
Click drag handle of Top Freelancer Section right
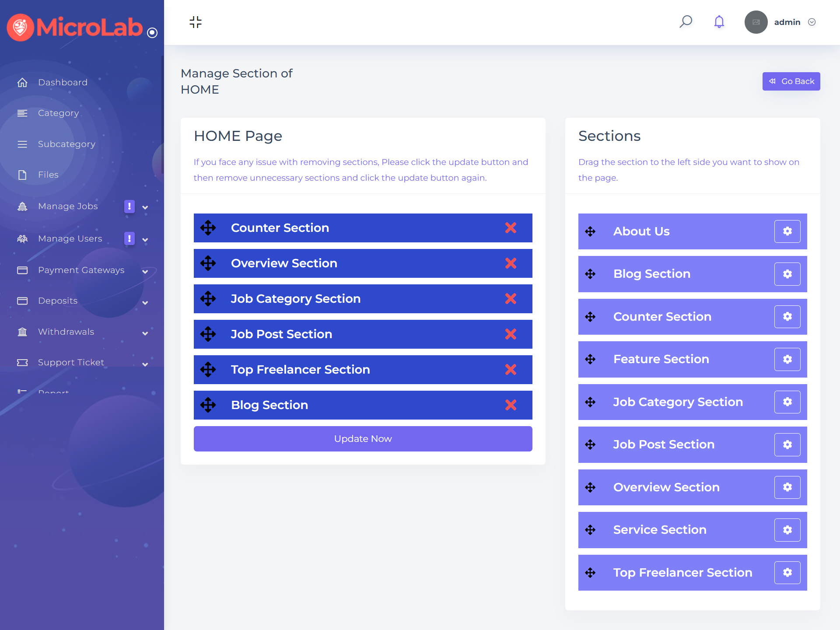point(590,573)
